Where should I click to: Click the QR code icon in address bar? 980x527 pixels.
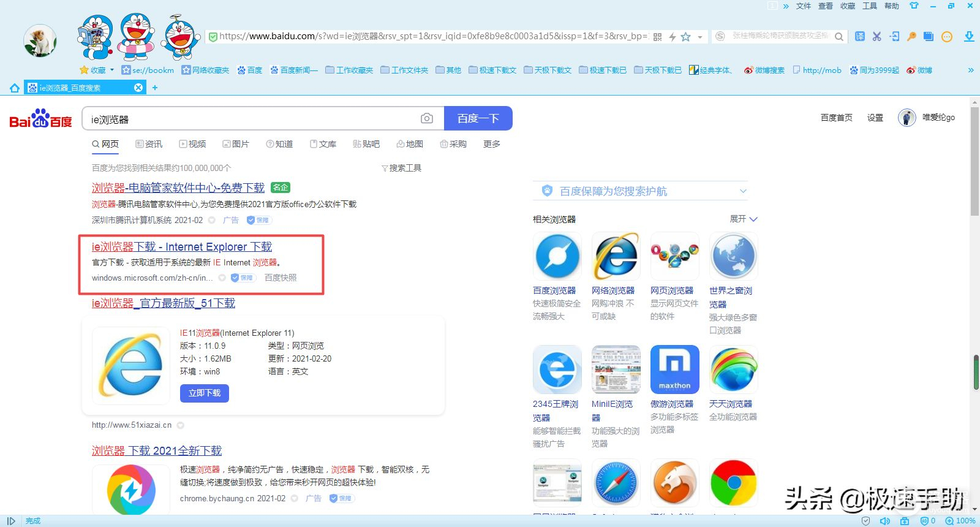point(657,37)
